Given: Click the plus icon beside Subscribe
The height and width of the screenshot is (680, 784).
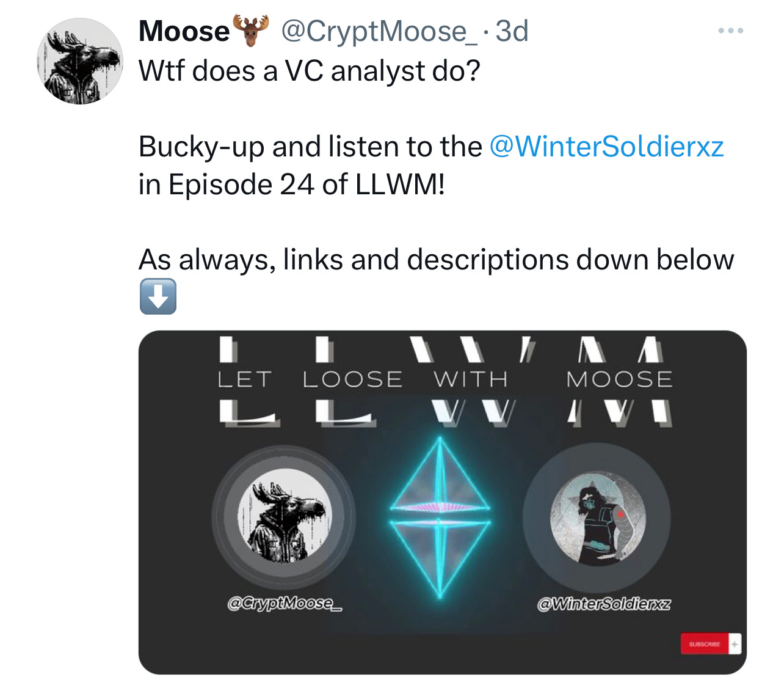Looking at the screenshot, I should coord(735,644).
